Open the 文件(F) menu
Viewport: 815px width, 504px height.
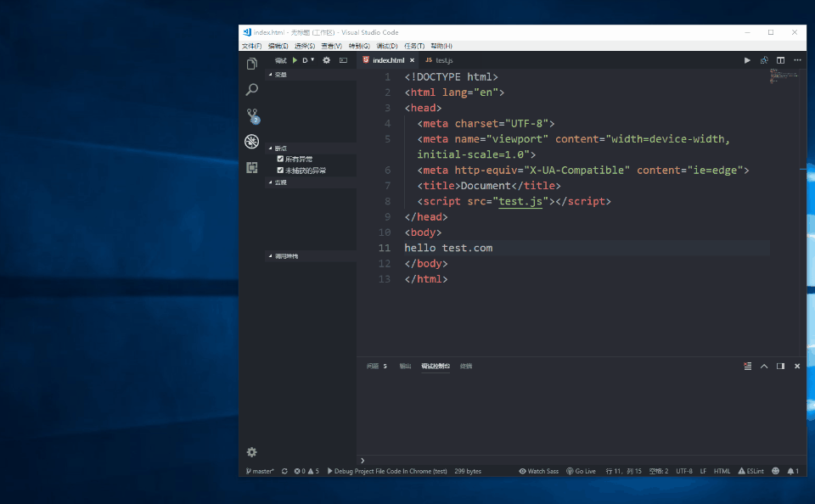pos(251,47)
